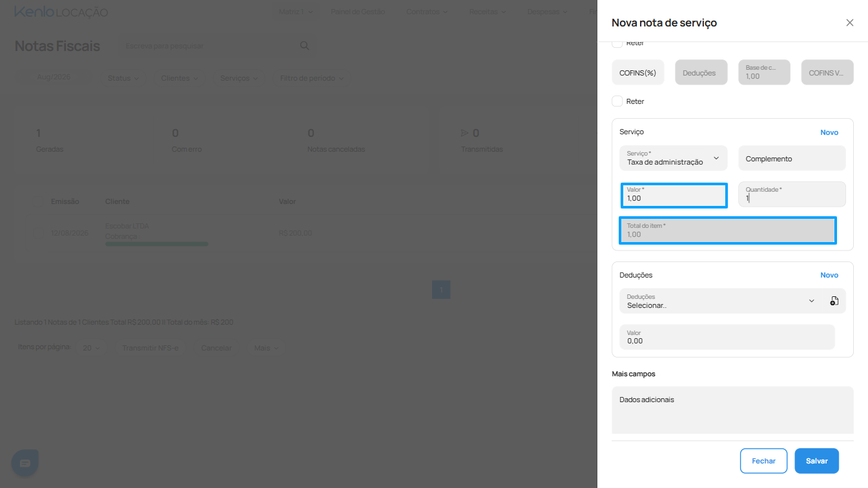The width and height of the screenshot is (868, 488).
Task: Click the Valor column header in the table
Action: click(x=287, y=201)
